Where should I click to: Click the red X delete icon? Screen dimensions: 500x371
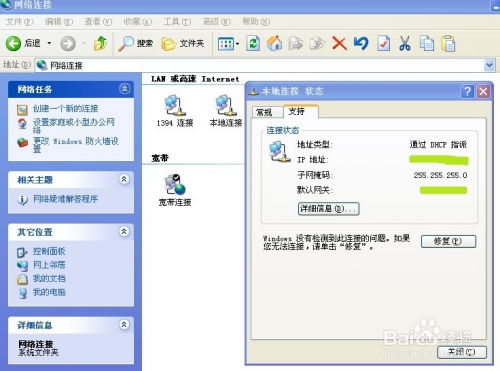tap(339, 44)
